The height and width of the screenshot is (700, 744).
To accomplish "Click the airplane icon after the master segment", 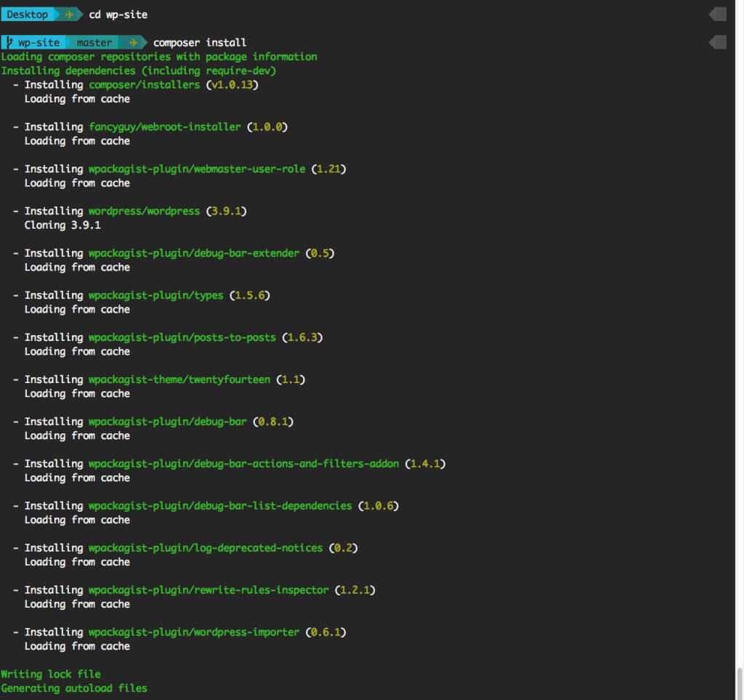I will (x=134, y=43).
